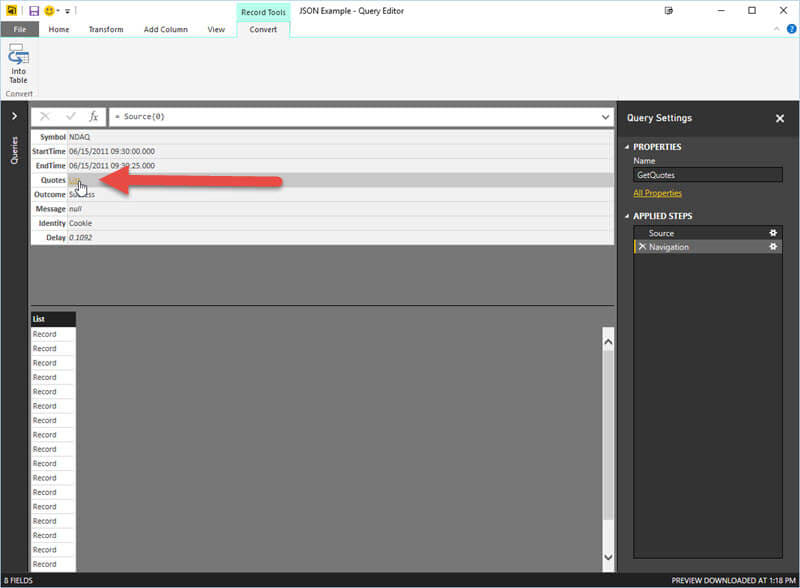Select the EndTime value row
The image size is (800, 588).
point(340,165)
